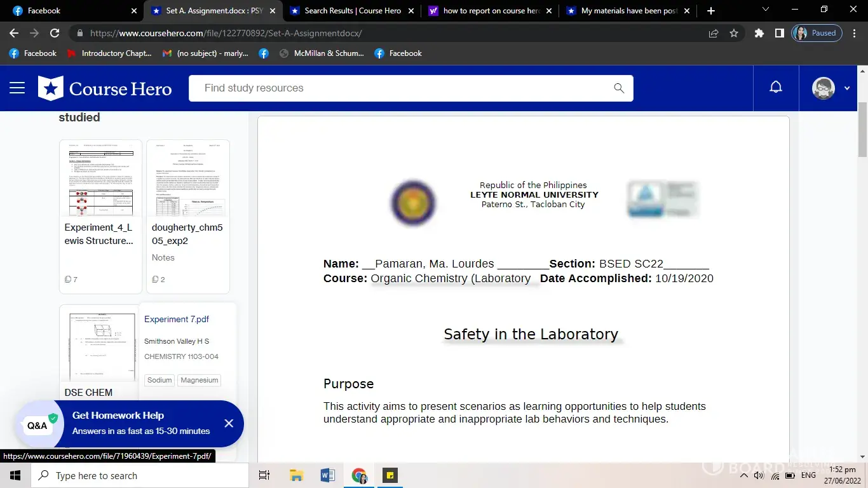This screenshot has height=488, width=868.
Task: Open the Experiment 7.pdf link
Action: coord(177,320)
